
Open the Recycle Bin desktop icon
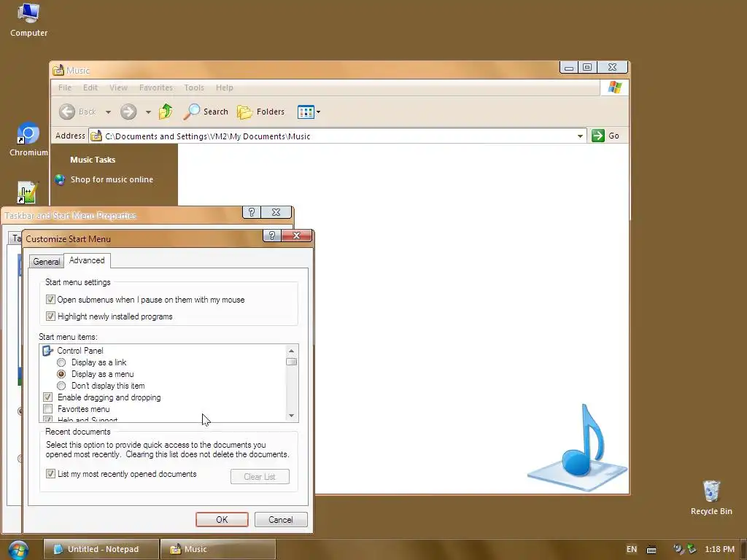coord(711,497)
